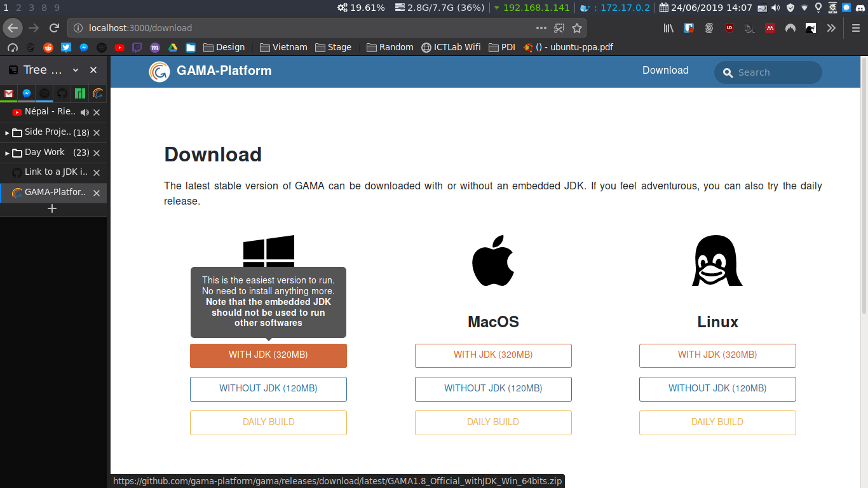Expand the Day Work tab group
This screenshot has height=488, width=868.
[7, 152]
